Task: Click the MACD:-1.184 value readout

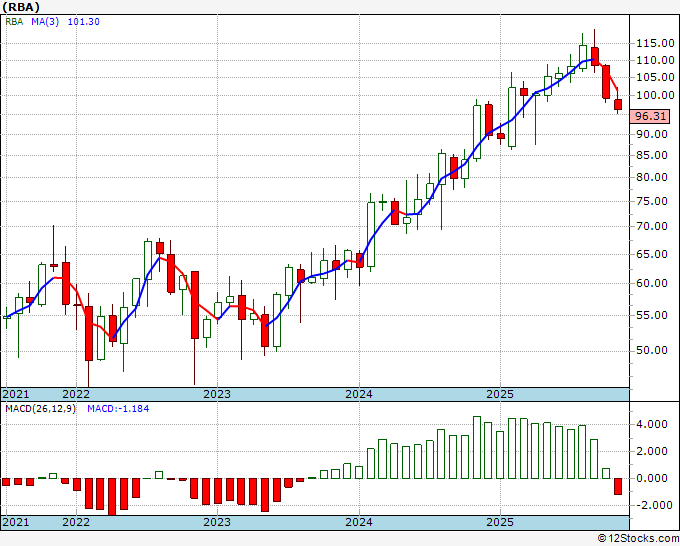Action: [118, 409]
